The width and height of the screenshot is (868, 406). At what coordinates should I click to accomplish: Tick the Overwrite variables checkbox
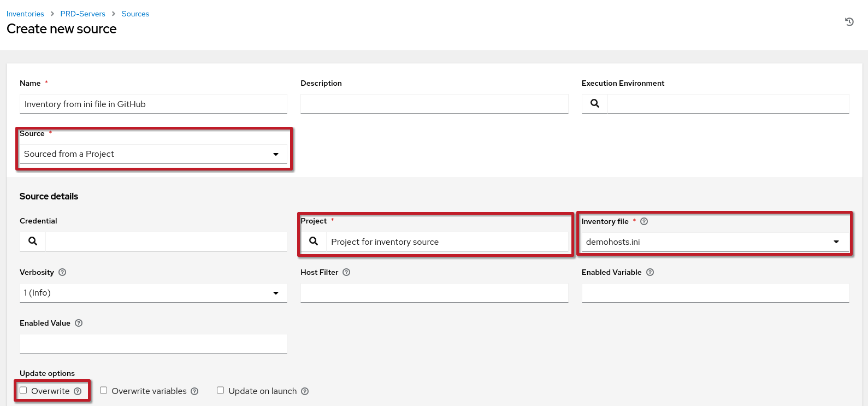click(104, 390)
